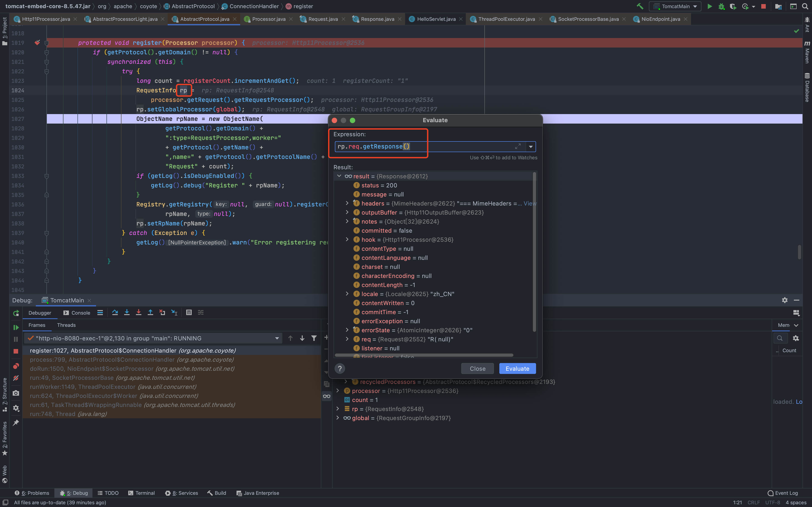Toggle Mute Breakpoints in debug sidebar
The height and width of the screenshot is (507, 812).
tap(16, 378)
